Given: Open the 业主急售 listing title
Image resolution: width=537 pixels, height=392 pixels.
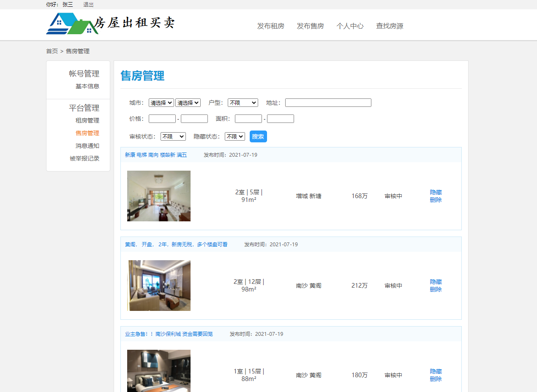Looking at the screenshot, I should (168, 334).
